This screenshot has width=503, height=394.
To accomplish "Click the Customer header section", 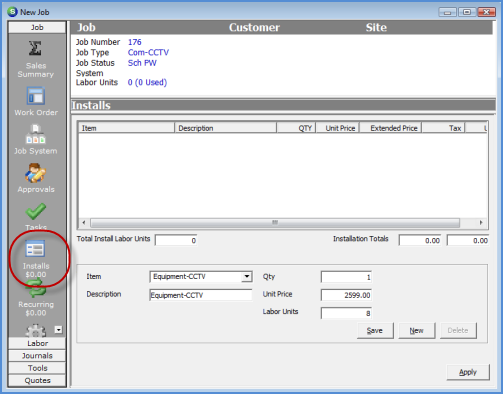I will [254, 27].
